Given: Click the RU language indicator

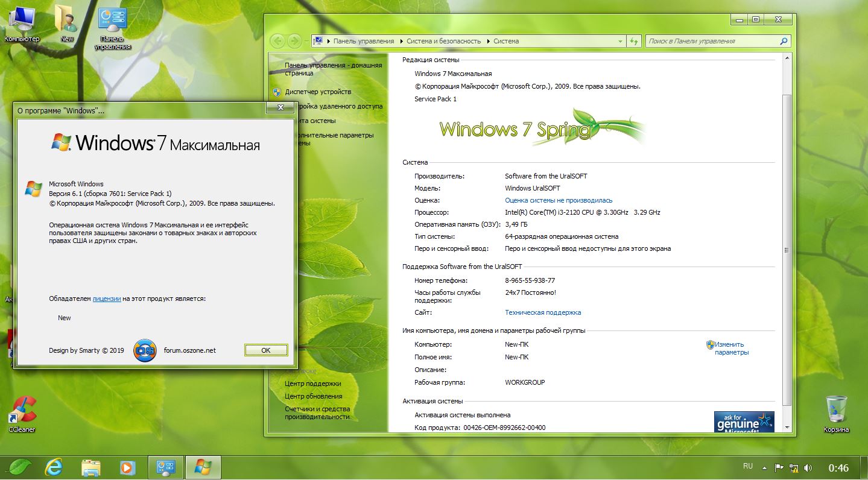Looking at the screenshot, I should [748, 466].
